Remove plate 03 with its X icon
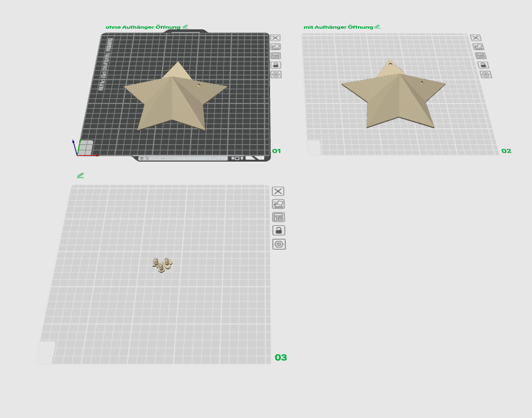 [x=278, y=191]
